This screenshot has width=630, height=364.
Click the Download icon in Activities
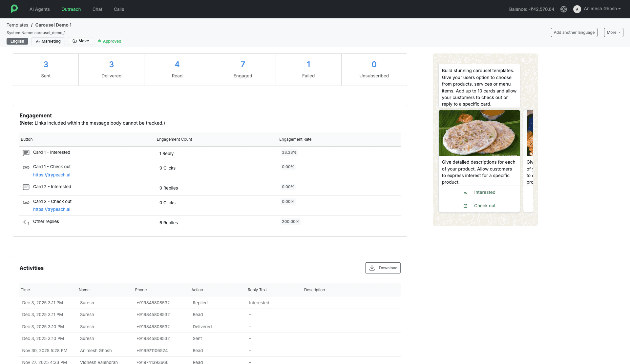[372, 268]
